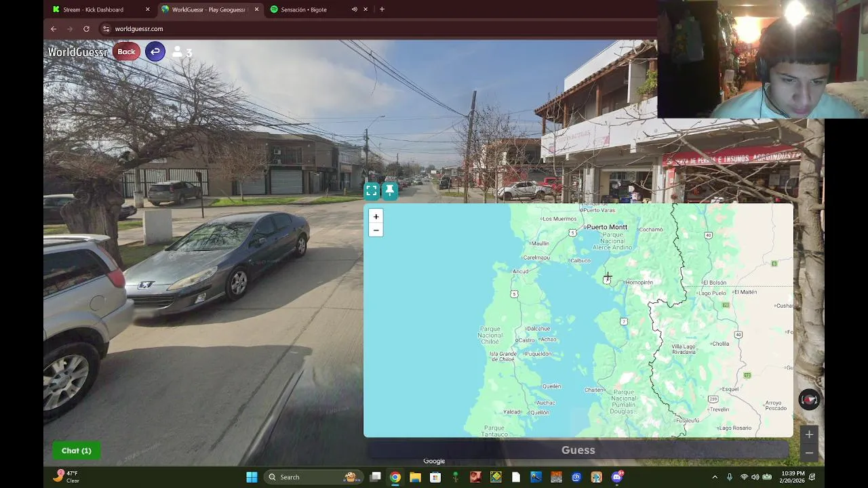This screenshot has width=868, height=488.
Task: Click Maullín label on the map
Action: [540, 243]
